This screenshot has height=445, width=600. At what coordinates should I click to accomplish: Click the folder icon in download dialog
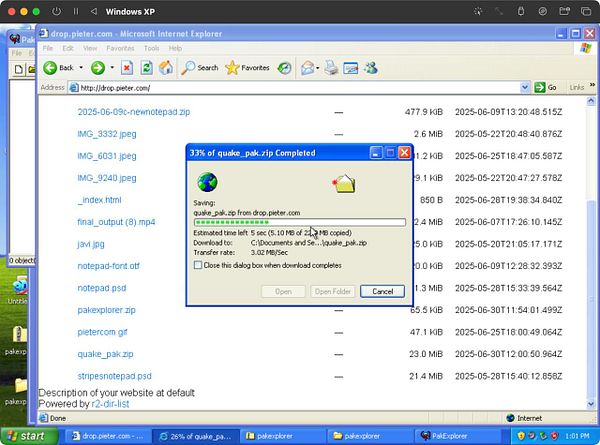point(344,183)
